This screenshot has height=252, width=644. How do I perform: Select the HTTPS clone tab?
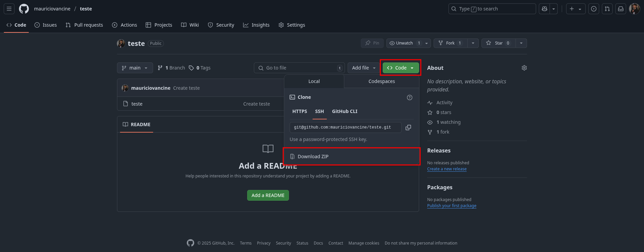click(299, 111)
